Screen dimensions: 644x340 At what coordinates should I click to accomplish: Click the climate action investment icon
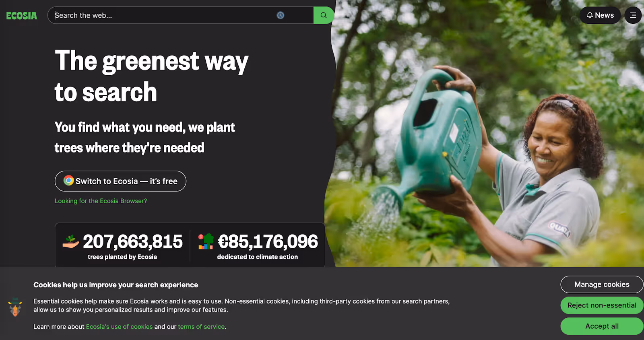[206, 241]
